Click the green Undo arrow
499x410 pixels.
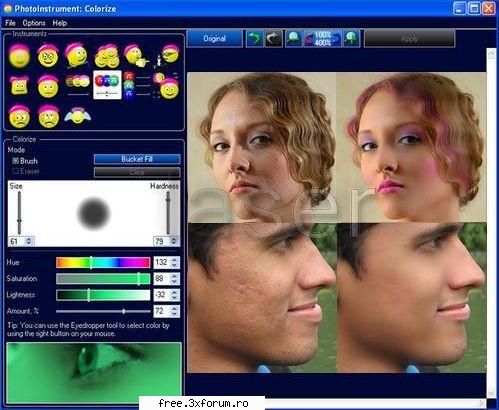tap(254, 39)
